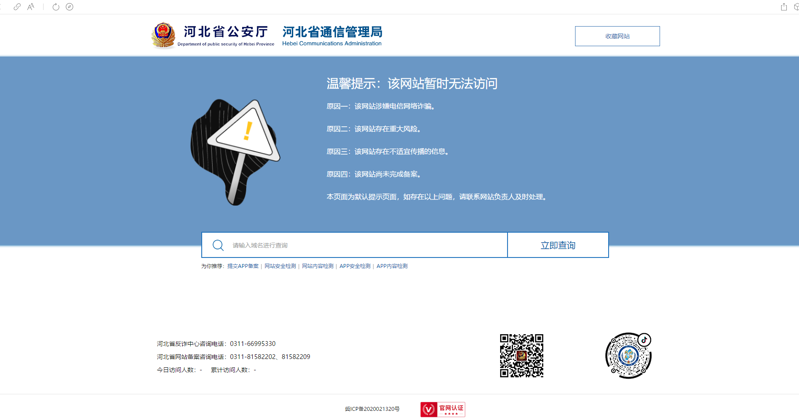Viewport: 799px width, 420px height.
Task: Click the round TikTok QR code
Action: [x=628, y=355]
